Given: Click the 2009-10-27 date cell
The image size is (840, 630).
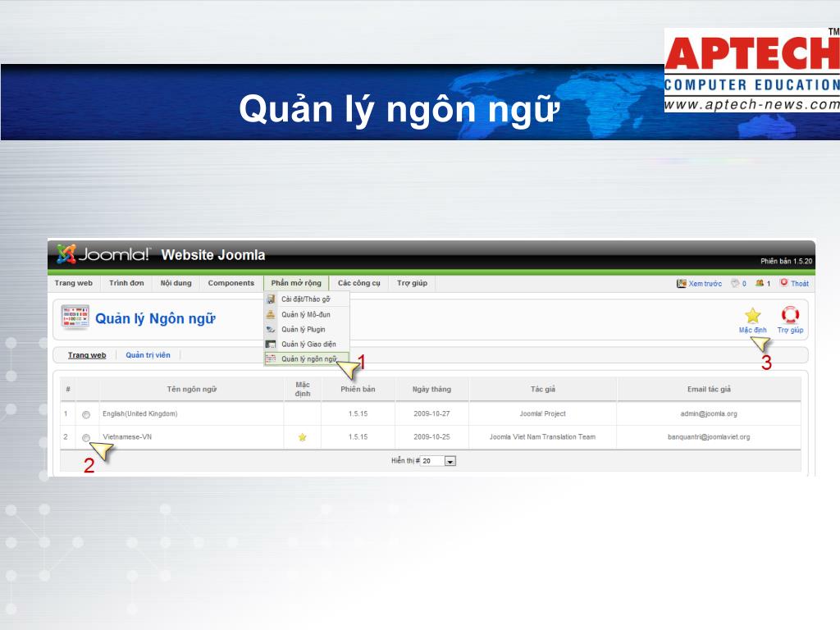Looking at the screenshot, I should coord(431,413).
